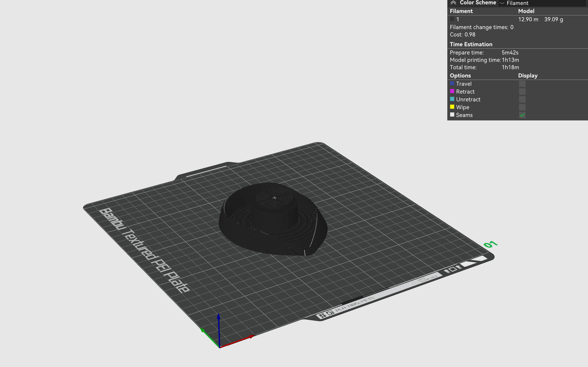The height and width of the screenshot is (367, 588).
Task: Click the Retract magenta color swatch
Action: pos(452,91)
